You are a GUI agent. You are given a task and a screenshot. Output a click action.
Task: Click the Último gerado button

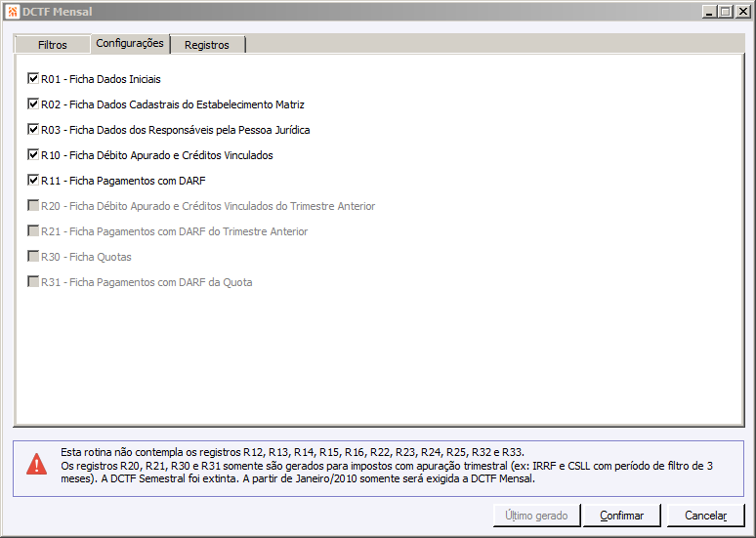[x=536, y=516]
